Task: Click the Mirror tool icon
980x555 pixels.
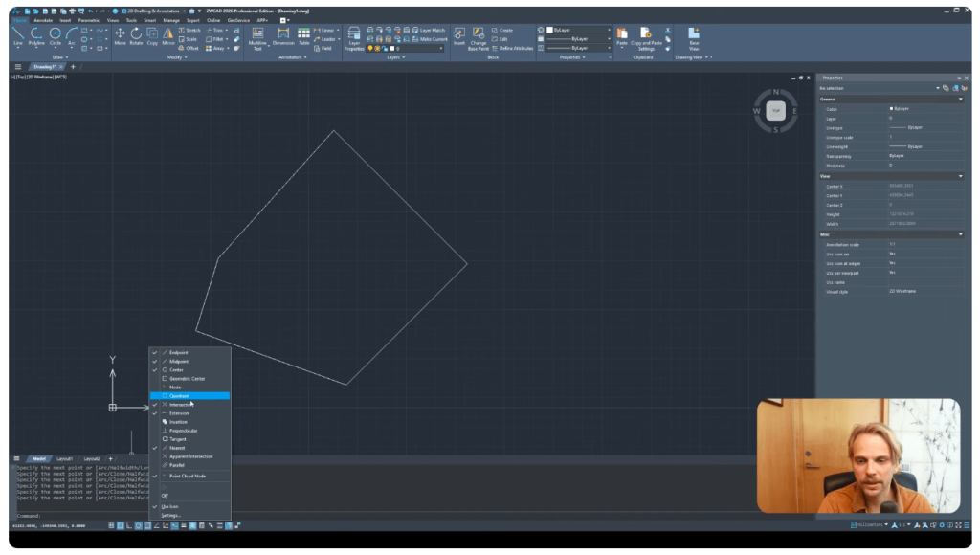Action: (x=168, y=36)
